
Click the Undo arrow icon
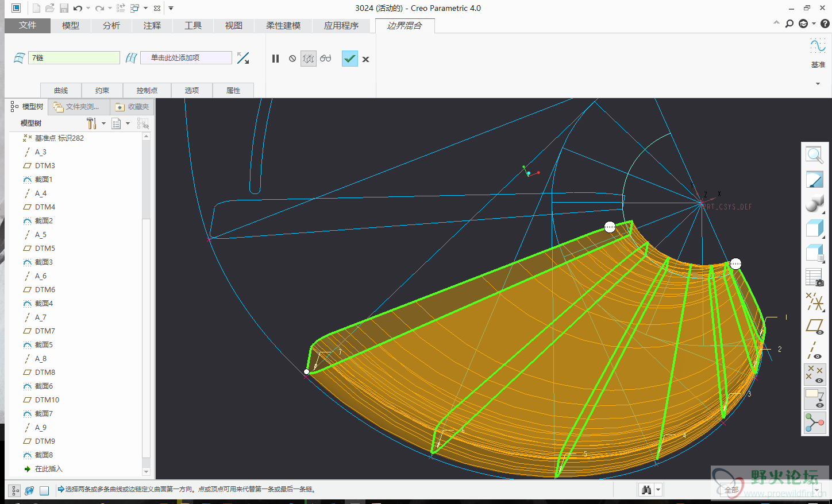(78, 8)
